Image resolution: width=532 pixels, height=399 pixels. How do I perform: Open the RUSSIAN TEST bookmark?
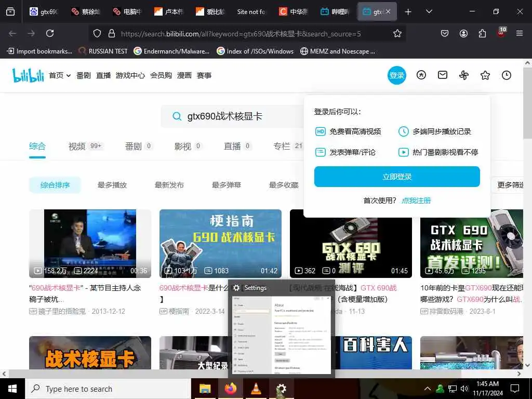[x=103, y=51]
